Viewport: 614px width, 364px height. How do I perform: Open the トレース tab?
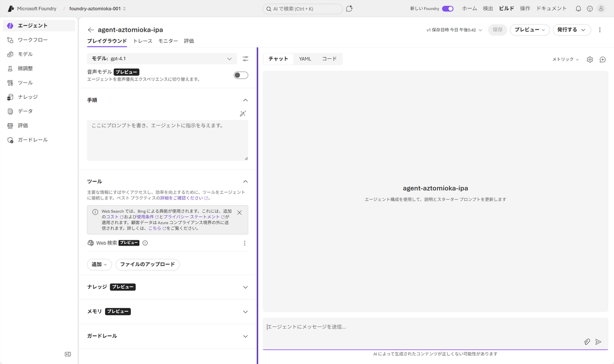[x=142, y=41]
